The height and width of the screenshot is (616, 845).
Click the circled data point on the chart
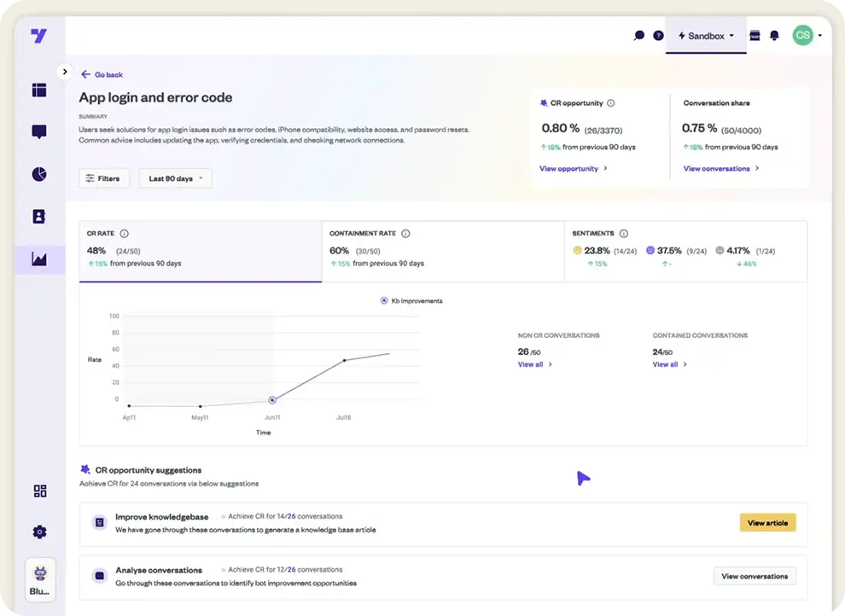[x=272, y=399]
